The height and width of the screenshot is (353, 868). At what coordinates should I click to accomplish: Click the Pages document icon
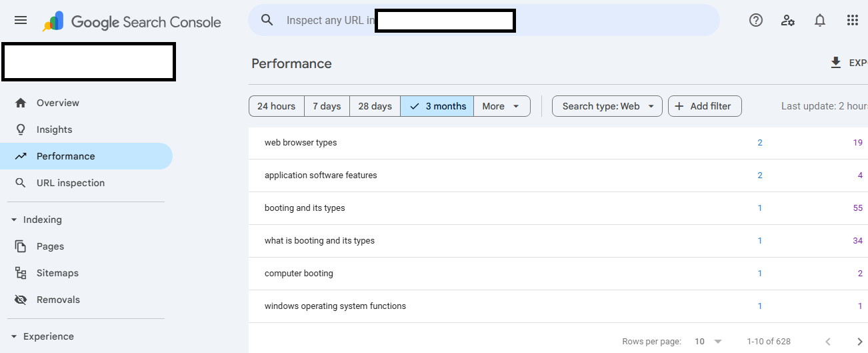point(21,246)
